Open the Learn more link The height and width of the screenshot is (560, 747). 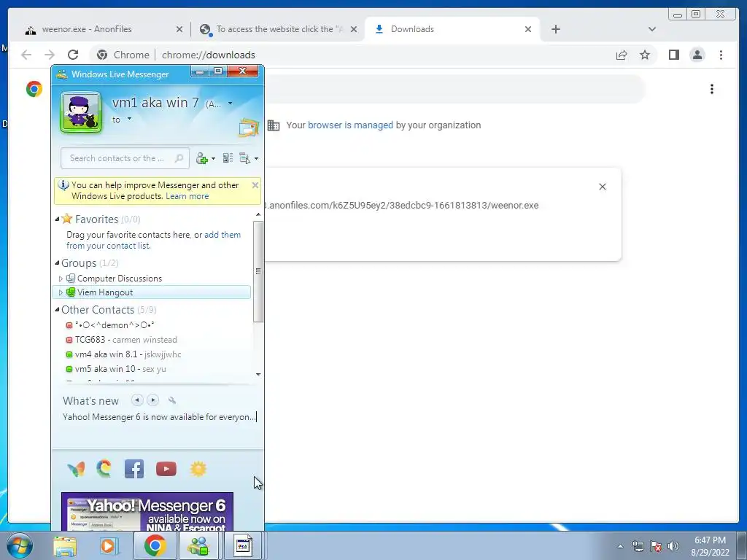coord(187,196)
